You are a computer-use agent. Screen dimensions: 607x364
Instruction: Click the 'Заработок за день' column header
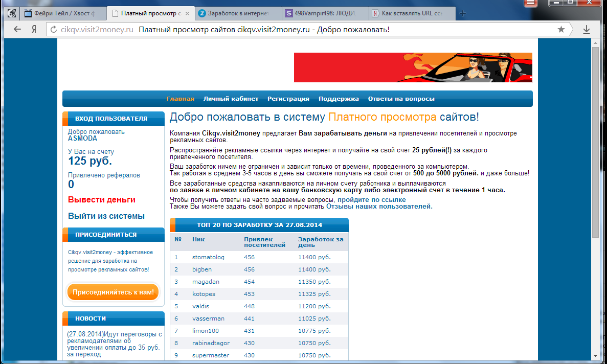click(x=321, y=242)
